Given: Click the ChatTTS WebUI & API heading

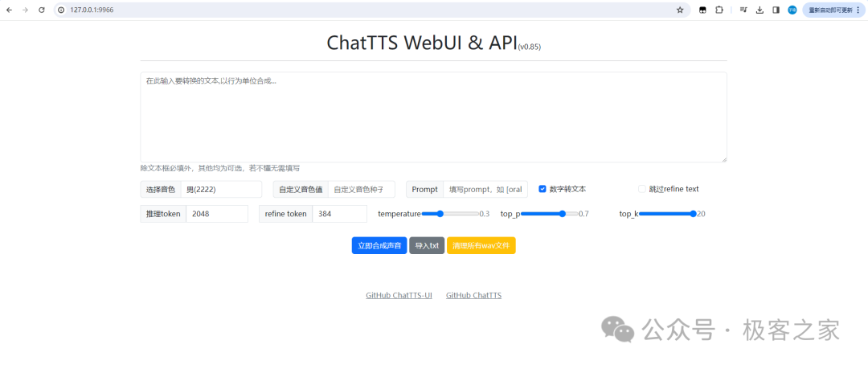Looking at the screenshot, I should [433, 43].
